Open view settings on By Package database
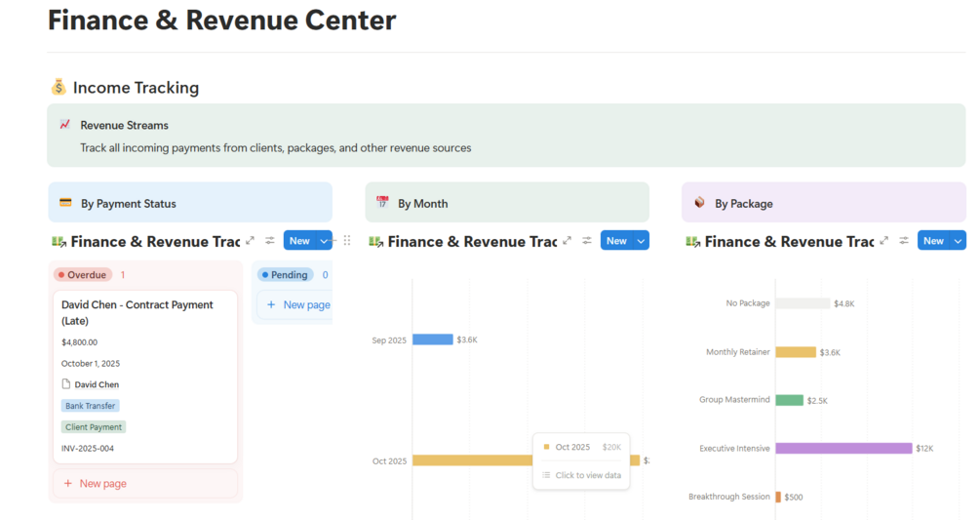 [904, 241]
